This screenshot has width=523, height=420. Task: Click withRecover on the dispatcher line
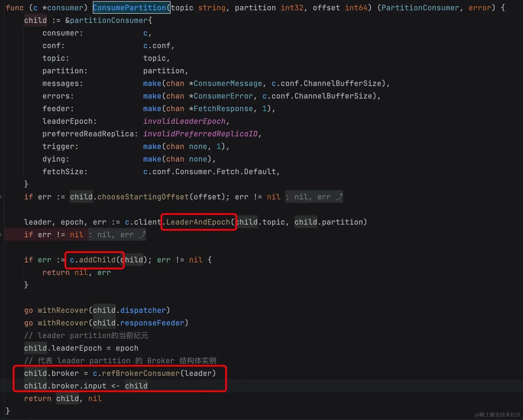tap(63, 310)
